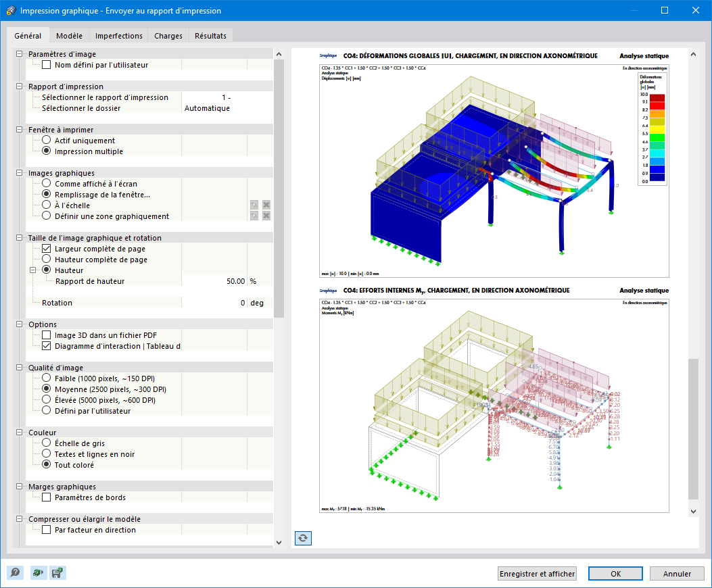The image size is (712, 588).
Task: Click the floppy disk icon at dialog bottom
Action: coord(57,572)
